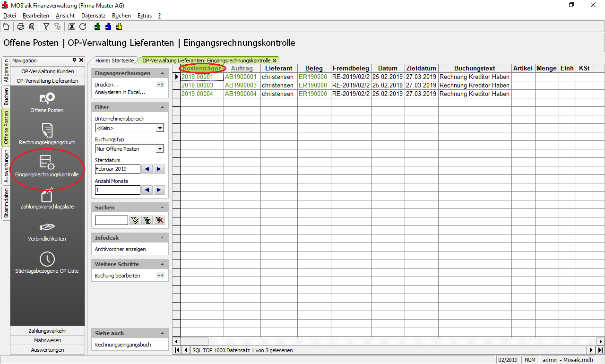Close the Eingangsrechnungskontrolle tab
This screenshot has height=364, width=605.
pyautogui.click(x=275, y=61)
